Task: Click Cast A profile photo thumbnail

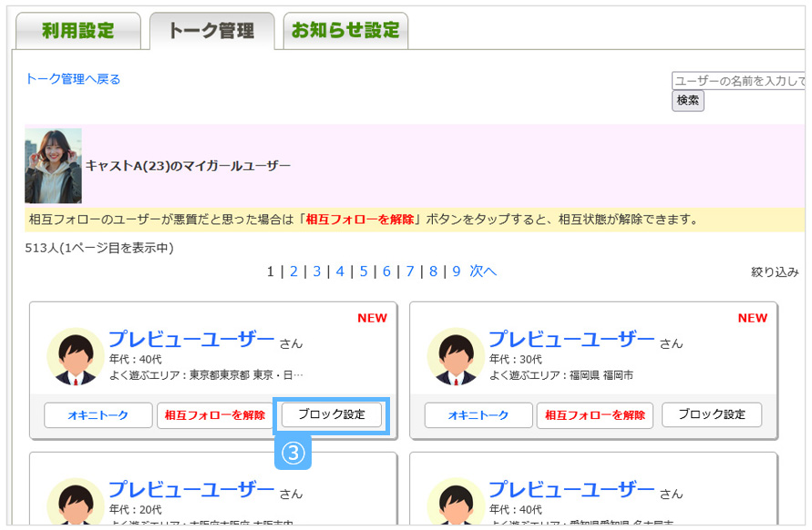Action: (53, 166)
